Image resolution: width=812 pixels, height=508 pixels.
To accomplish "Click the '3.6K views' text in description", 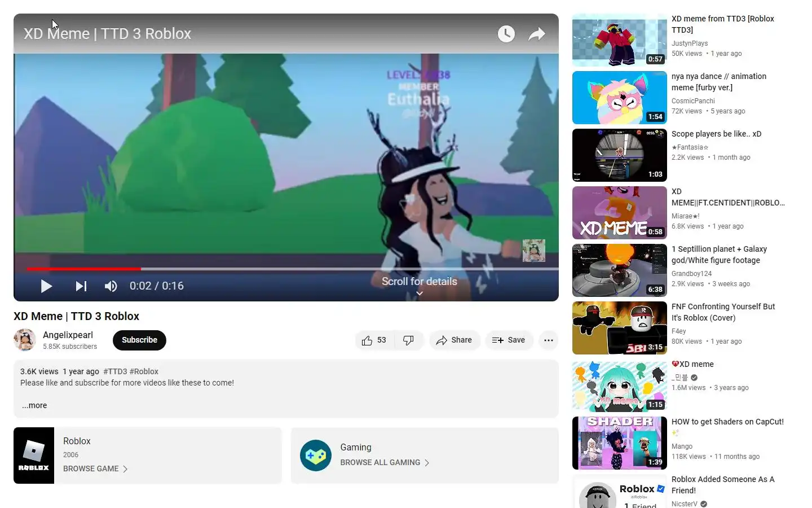I will pyautogui.click(x=39, y=371).
